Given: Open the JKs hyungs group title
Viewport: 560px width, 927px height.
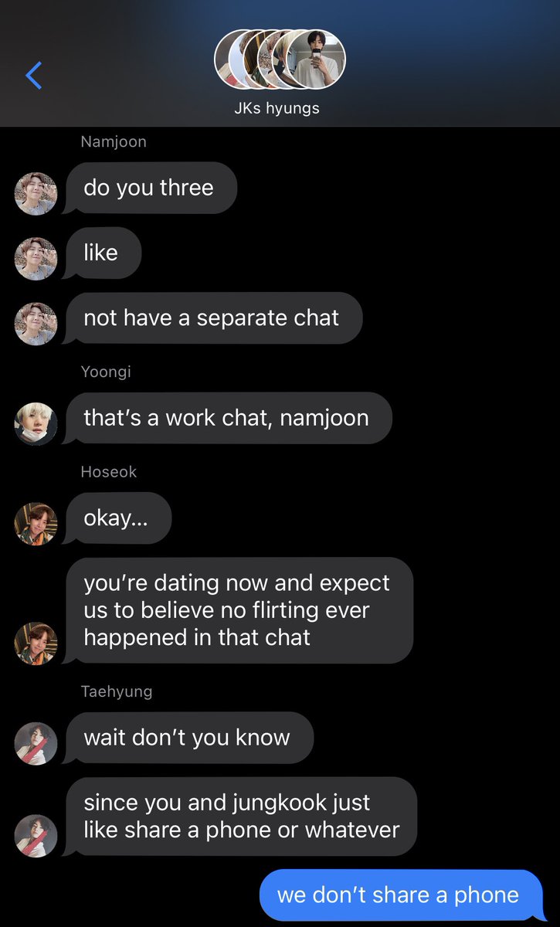Looking at the screenshot, I should [277, 108].
